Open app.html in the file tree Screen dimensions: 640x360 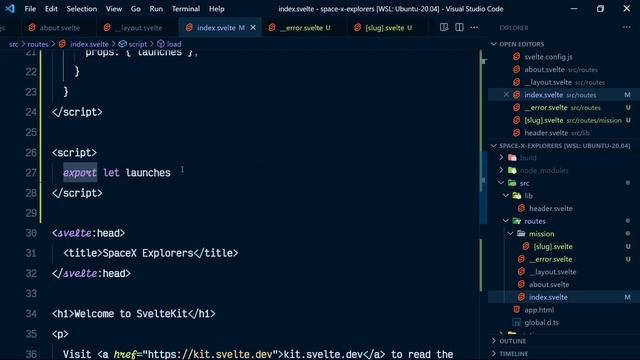pos(539,310)
